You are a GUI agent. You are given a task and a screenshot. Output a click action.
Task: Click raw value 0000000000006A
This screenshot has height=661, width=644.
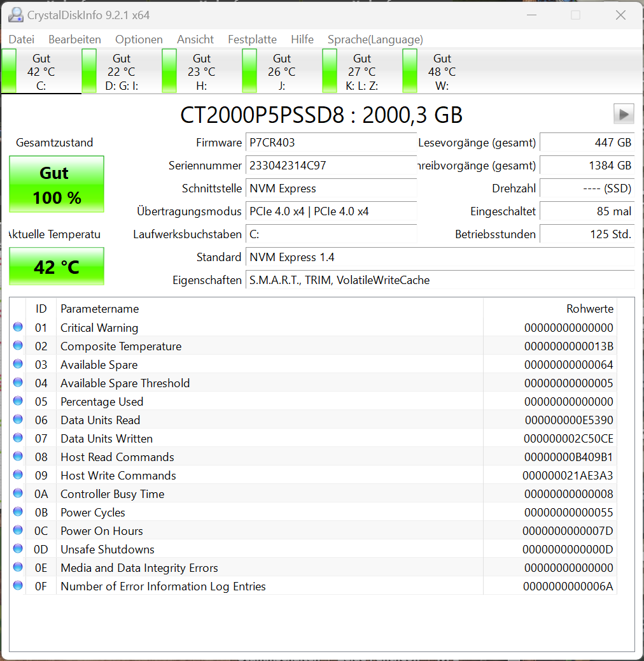point(568,586)
